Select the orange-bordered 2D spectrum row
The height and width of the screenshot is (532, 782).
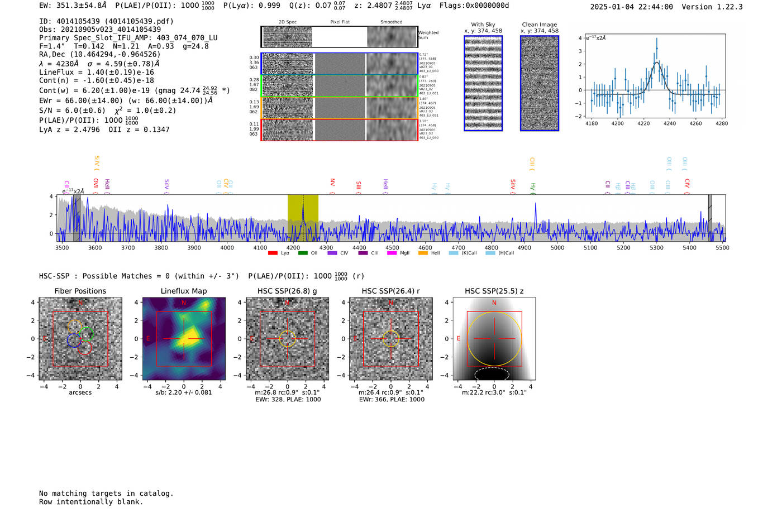(x=340, y=108)
